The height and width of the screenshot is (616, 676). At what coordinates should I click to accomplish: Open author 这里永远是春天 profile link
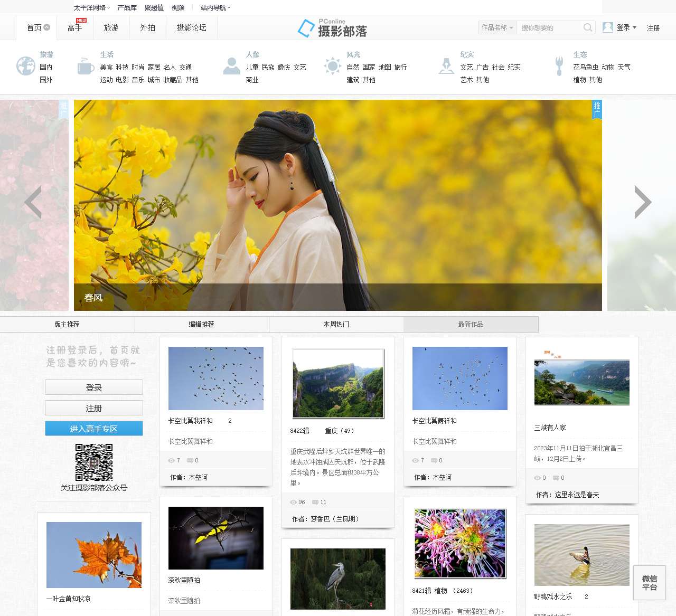tap(577, 495)
